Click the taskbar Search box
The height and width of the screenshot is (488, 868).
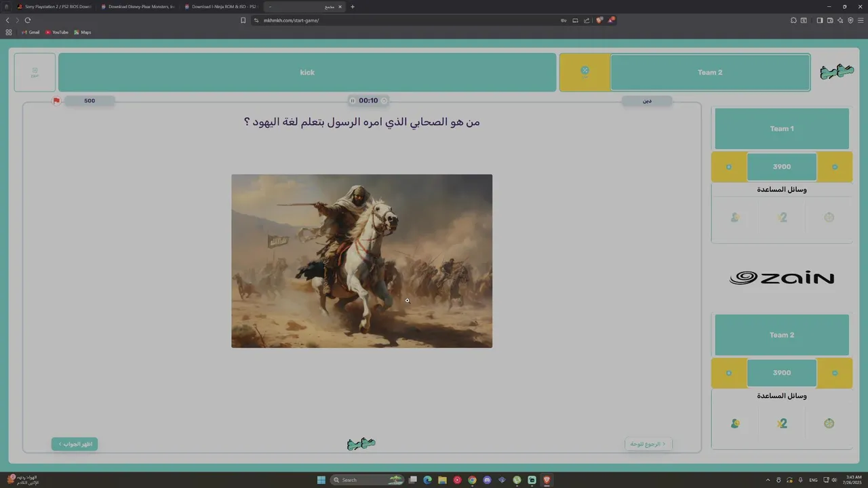click(367, 480)
